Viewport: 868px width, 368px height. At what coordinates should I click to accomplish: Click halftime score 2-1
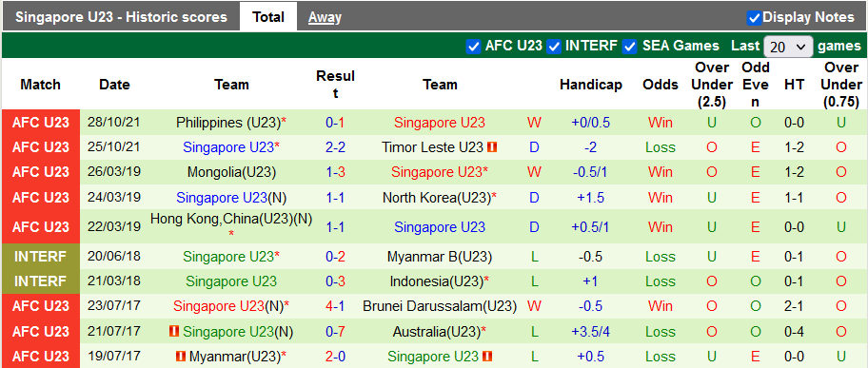795,306
